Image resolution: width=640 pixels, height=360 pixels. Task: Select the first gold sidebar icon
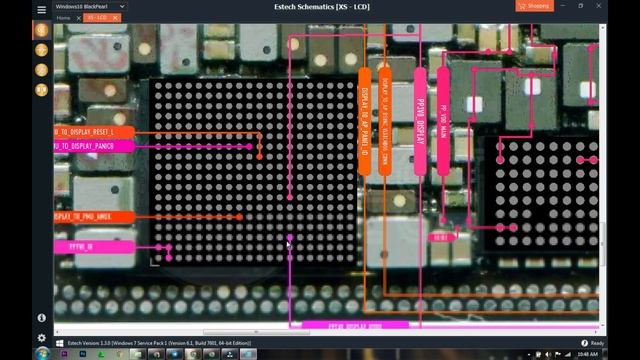click(42, 30)
